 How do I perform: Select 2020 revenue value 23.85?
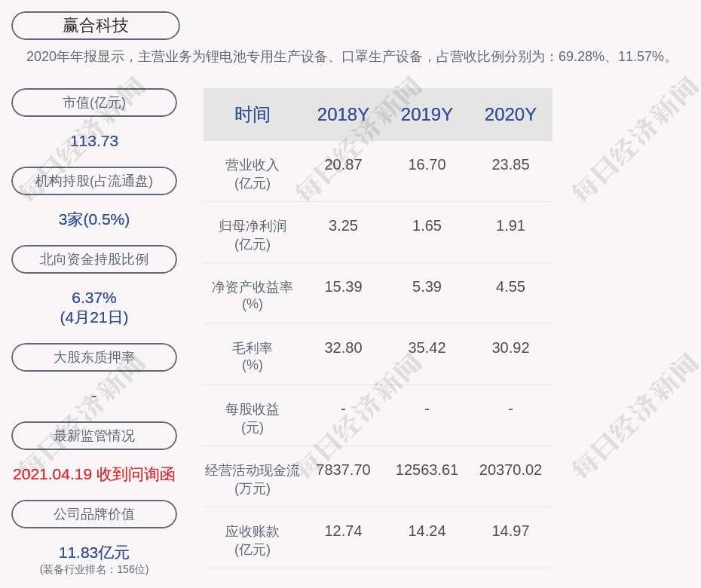point(510,164)
